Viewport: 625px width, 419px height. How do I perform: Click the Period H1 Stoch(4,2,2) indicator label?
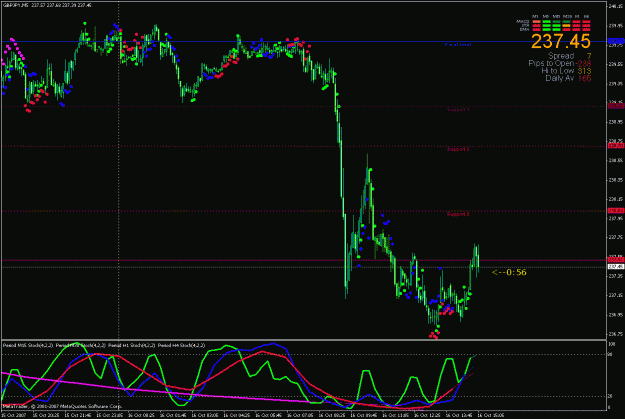[x=132, y=345]
